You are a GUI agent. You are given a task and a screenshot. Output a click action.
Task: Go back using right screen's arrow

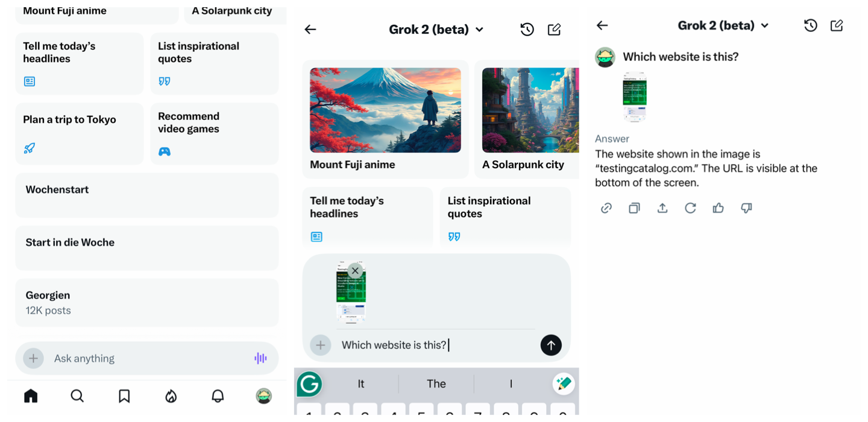click(x=602, y=25)
